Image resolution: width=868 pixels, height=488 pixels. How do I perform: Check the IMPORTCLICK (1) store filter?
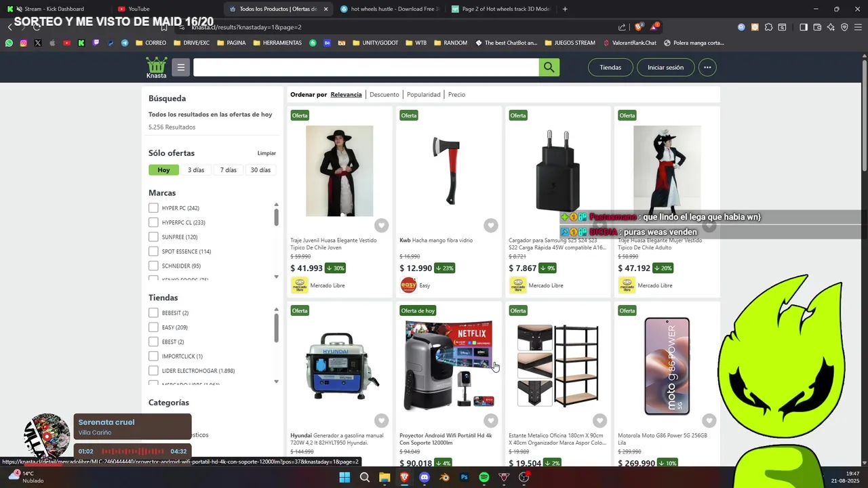[153, 357]
